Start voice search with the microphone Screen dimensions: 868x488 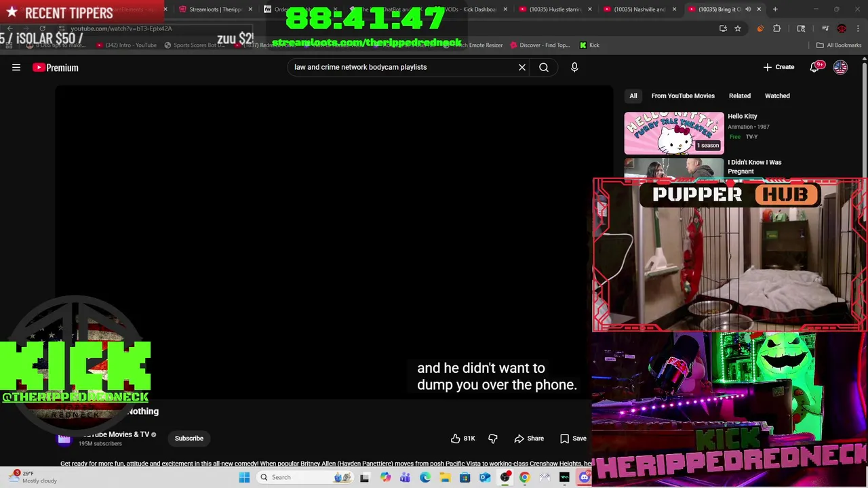click(x=574, y=67)
